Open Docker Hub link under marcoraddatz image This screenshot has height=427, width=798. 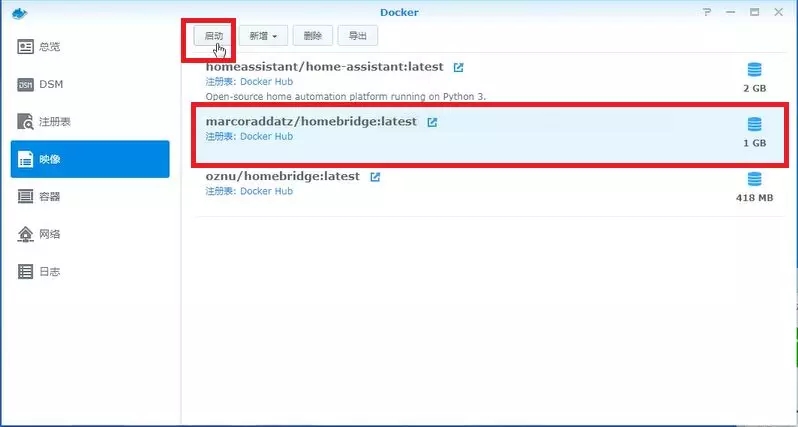(266, 136)
